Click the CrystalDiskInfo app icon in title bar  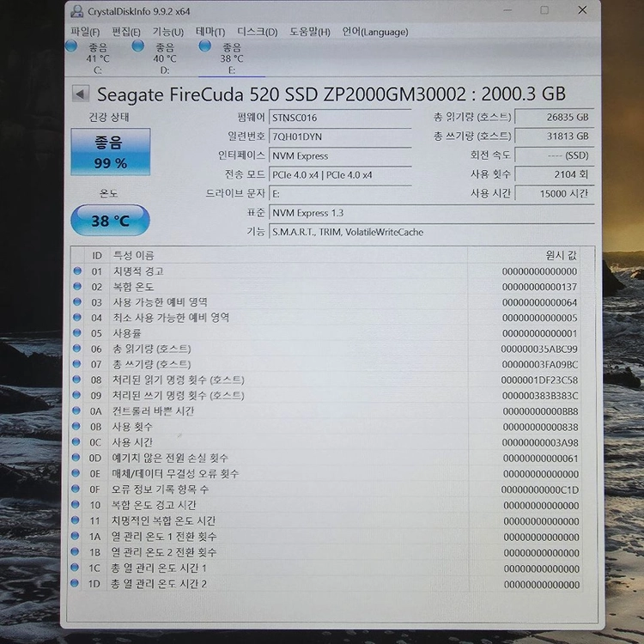pos(76,11)
